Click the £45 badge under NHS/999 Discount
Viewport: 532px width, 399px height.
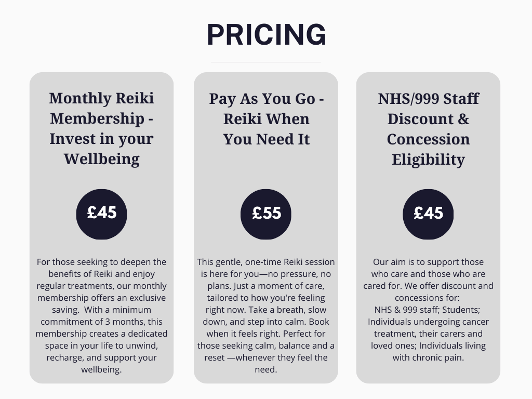tap(428, 213)
